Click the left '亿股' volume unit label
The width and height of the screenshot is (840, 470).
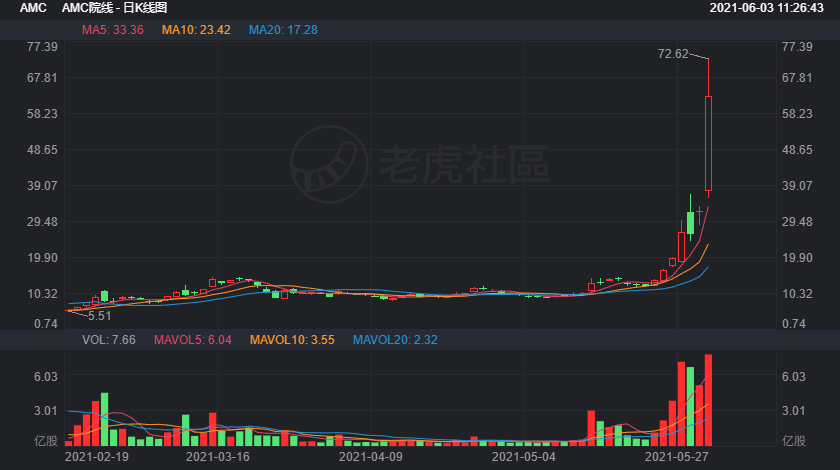[x=46, y=441]
